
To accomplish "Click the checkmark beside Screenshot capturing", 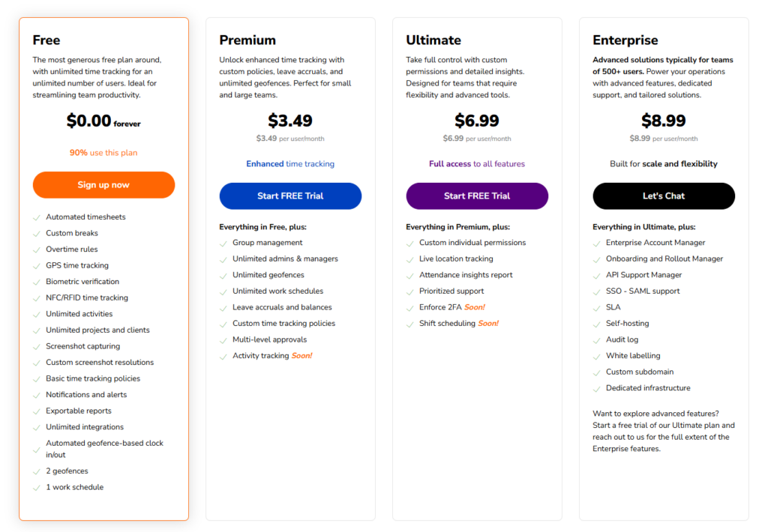I will click(37, 346).
